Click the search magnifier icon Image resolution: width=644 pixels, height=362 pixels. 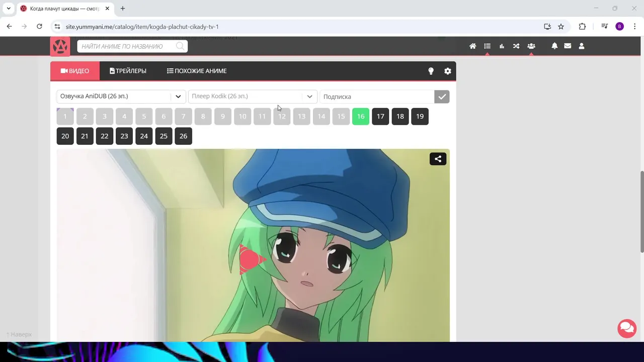tap(180, 46)
